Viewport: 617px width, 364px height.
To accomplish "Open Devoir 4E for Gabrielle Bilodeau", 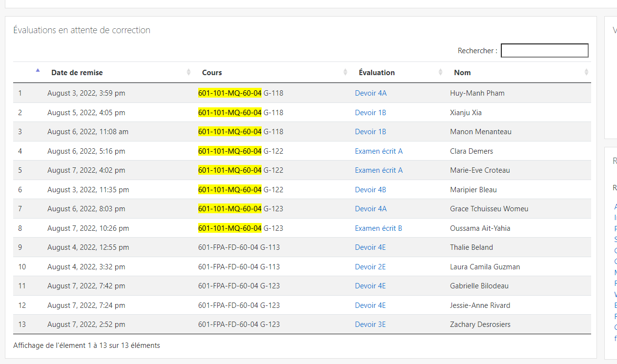I will (x=370, y=285).
